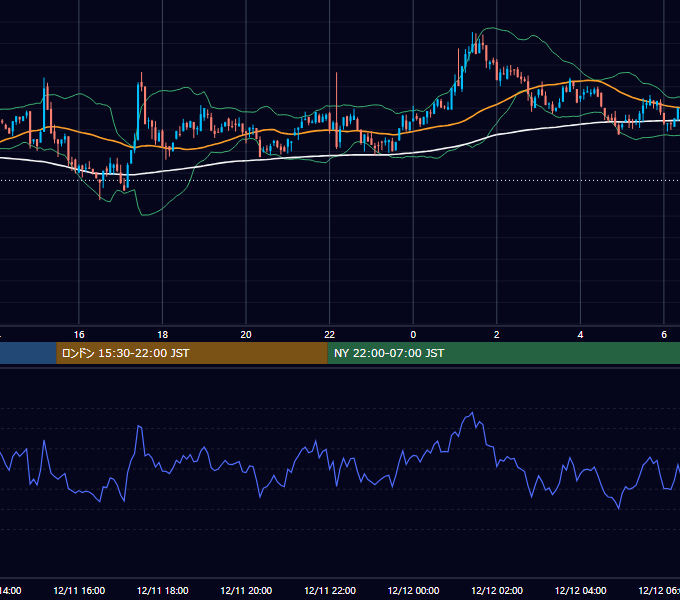Select the ロンドン 15:30-22:00 JST session bar

(192, 353)
